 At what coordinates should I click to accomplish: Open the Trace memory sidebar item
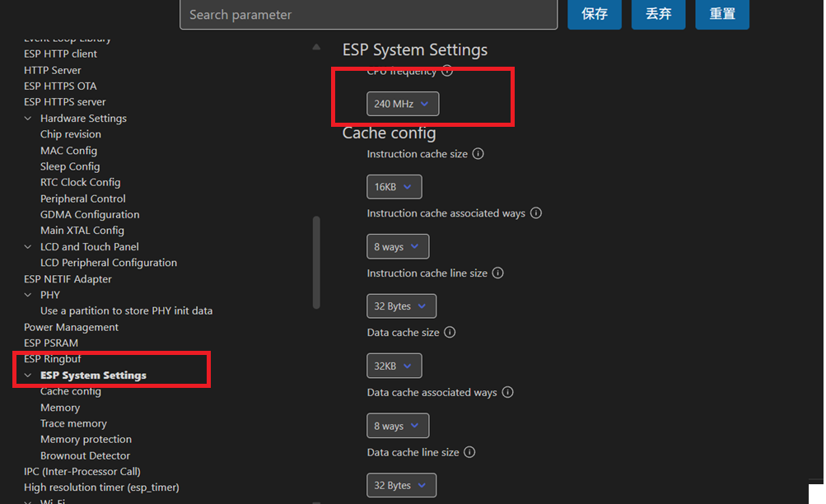pos(73,423)
